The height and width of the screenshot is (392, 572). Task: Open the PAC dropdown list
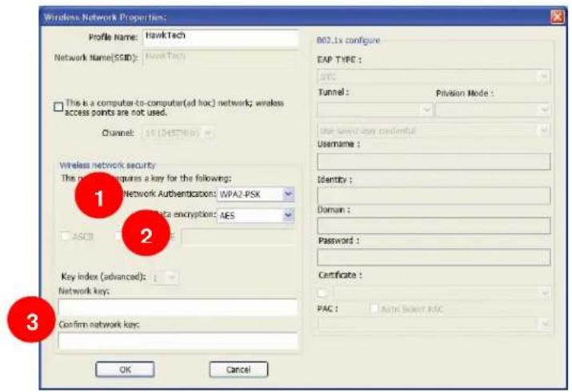(434, 324)
